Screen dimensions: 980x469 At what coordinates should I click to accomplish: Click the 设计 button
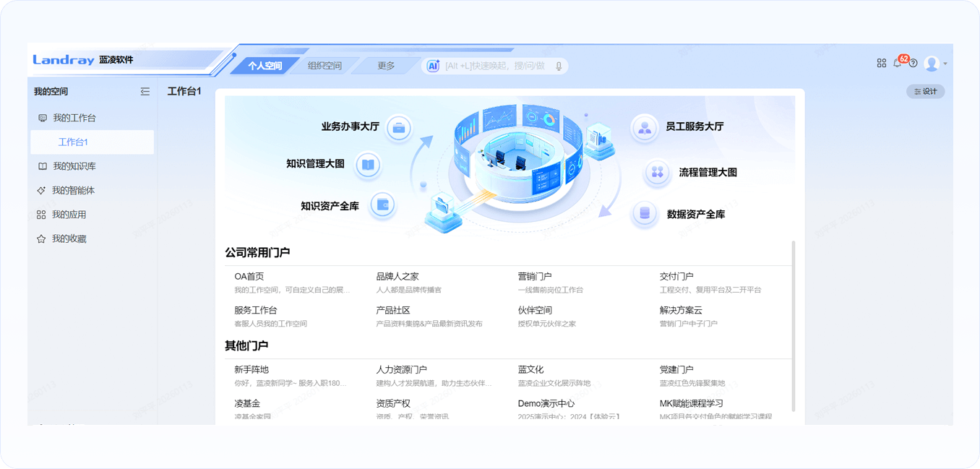click(x=925, y=92)
